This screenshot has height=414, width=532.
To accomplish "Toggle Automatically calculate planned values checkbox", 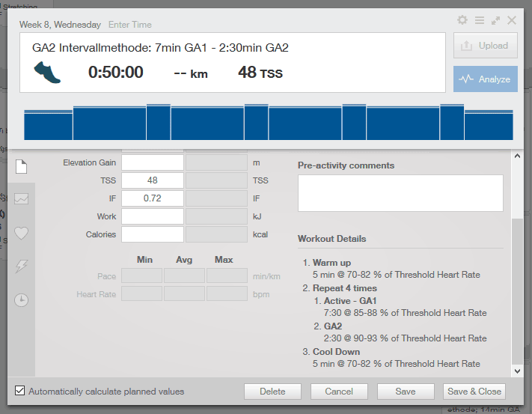I will (x=20, y=391).
